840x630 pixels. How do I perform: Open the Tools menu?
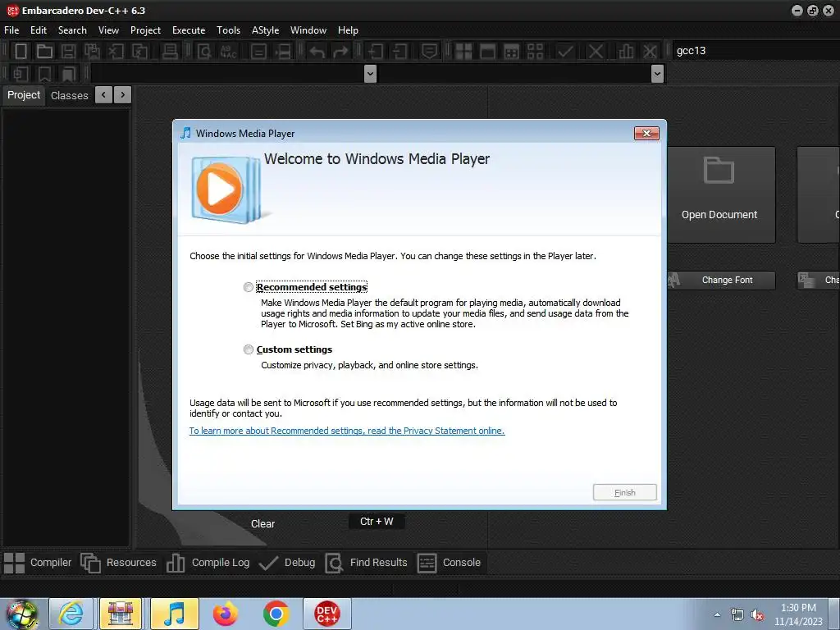(x=228, y=30)
